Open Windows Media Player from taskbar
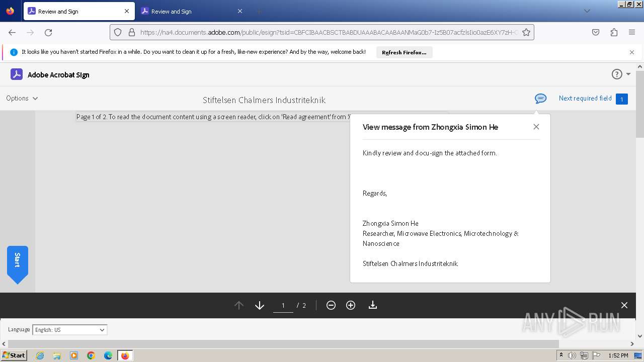Image resolution: width=644 pixels, height=362 pixels. [74, 355]
